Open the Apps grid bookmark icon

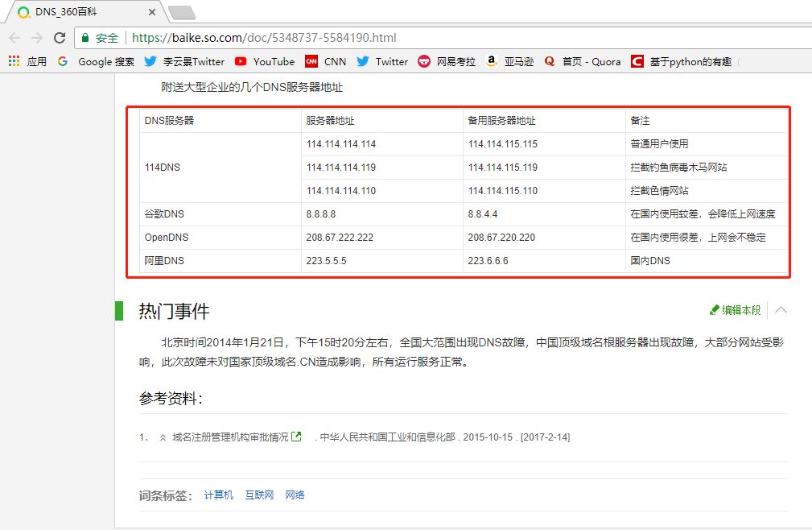point(14,61)
